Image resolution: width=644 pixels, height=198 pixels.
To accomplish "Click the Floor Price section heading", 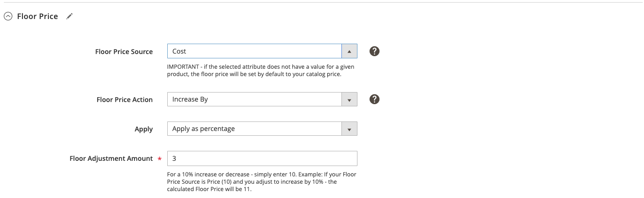I will click(x=38, y=16).
